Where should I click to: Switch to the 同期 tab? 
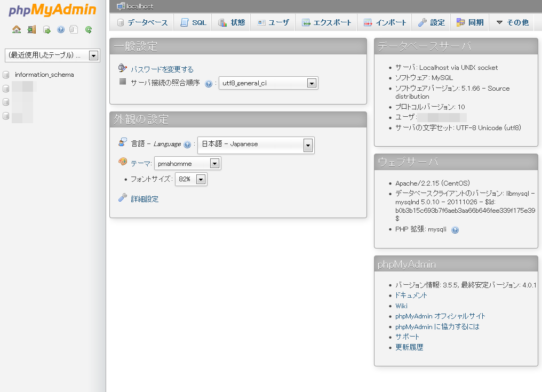tap(470, 22)
